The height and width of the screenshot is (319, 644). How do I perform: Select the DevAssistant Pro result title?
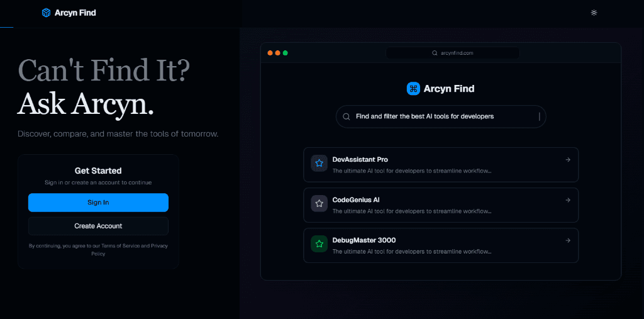(360, 160)
